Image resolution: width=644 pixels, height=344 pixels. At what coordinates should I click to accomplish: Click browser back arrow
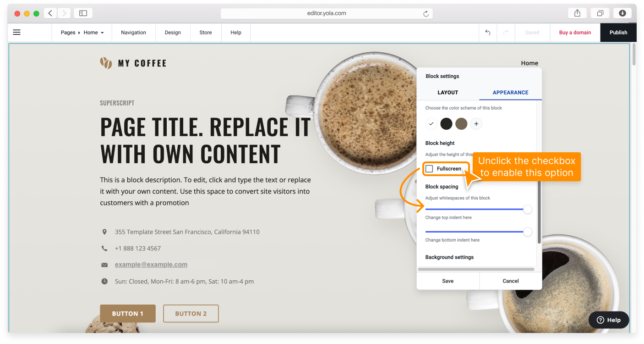click(x=50, y=13)
